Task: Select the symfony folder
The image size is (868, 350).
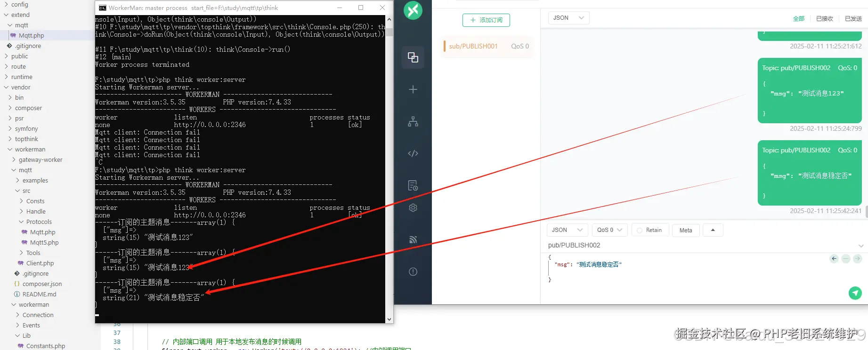Action: pos(26,128)
